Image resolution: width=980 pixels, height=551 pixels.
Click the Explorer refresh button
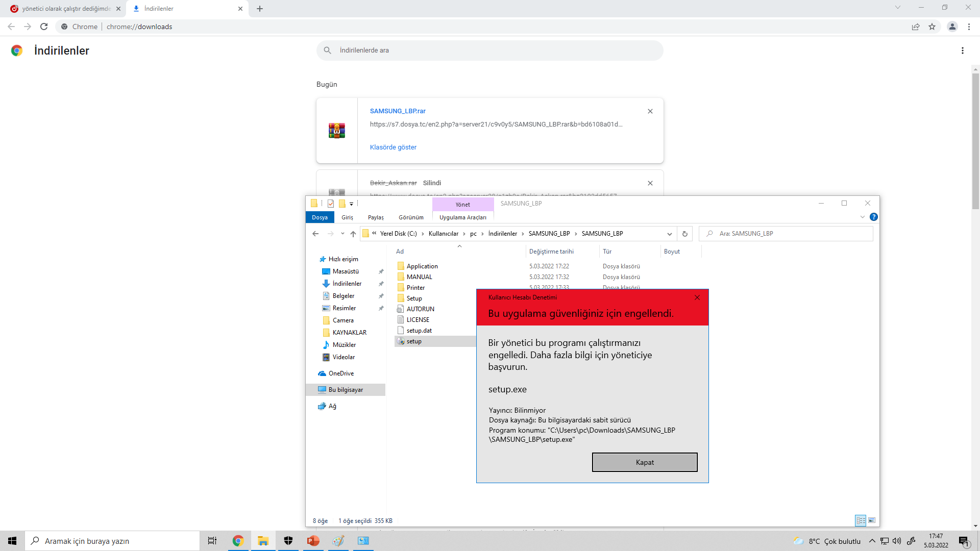(685, 234)
